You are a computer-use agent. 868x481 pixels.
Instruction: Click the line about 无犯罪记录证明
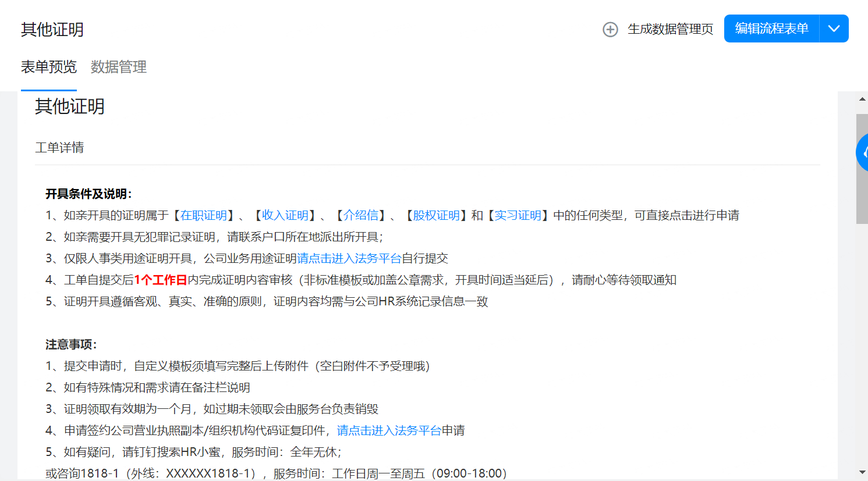214,237
